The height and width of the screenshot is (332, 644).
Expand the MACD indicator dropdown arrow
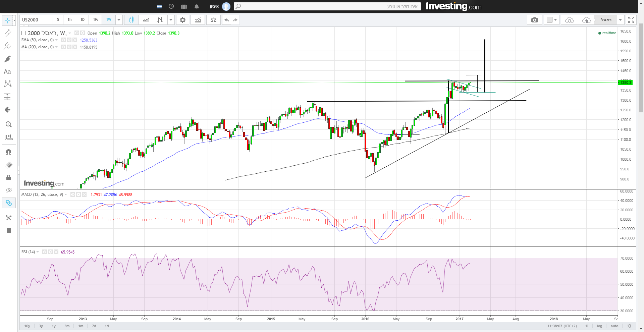coord(66,195)
